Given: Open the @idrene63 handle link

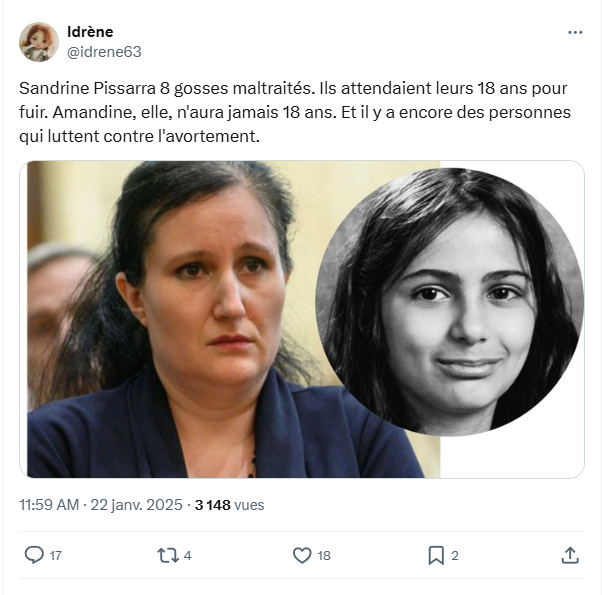Looking at the screenshot, I should click(104, 52).
